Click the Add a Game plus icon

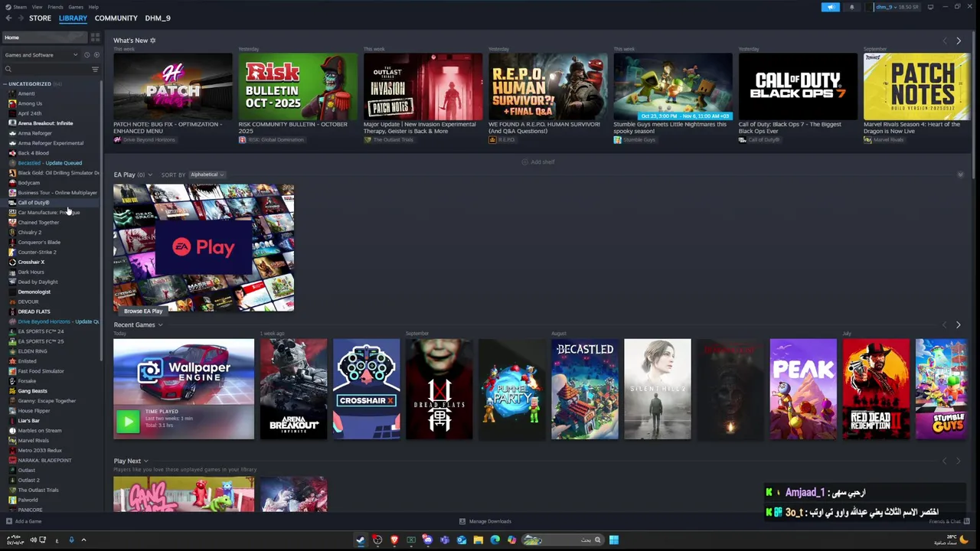click(8, 521)
